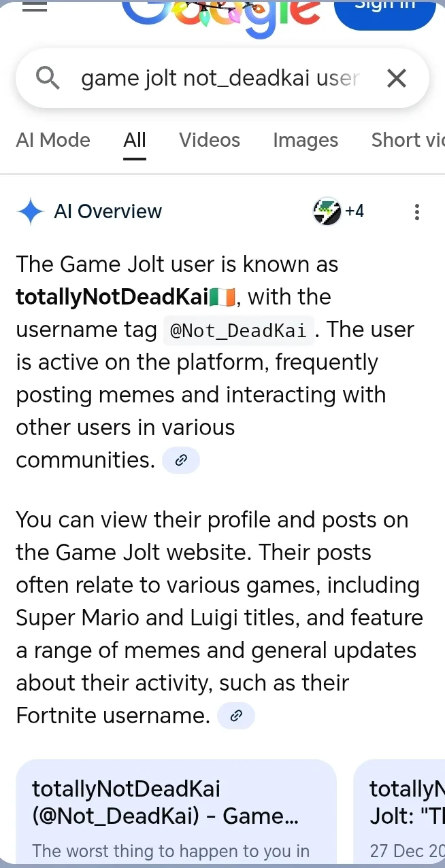Open AI Overview three-dot options menu

pyautogui.click(x=416, y=212)
